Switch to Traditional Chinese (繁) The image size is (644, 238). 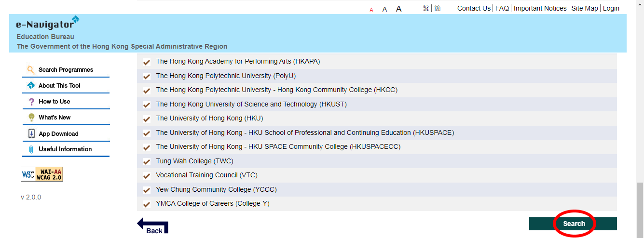point(426,8)
